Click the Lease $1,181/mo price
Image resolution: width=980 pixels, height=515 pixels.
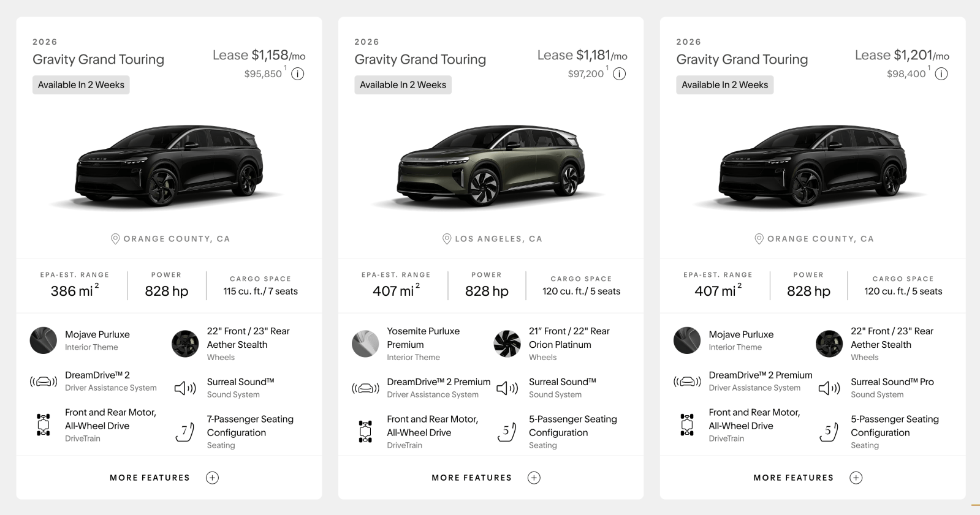pyautogui.click(x=582, y=55)
